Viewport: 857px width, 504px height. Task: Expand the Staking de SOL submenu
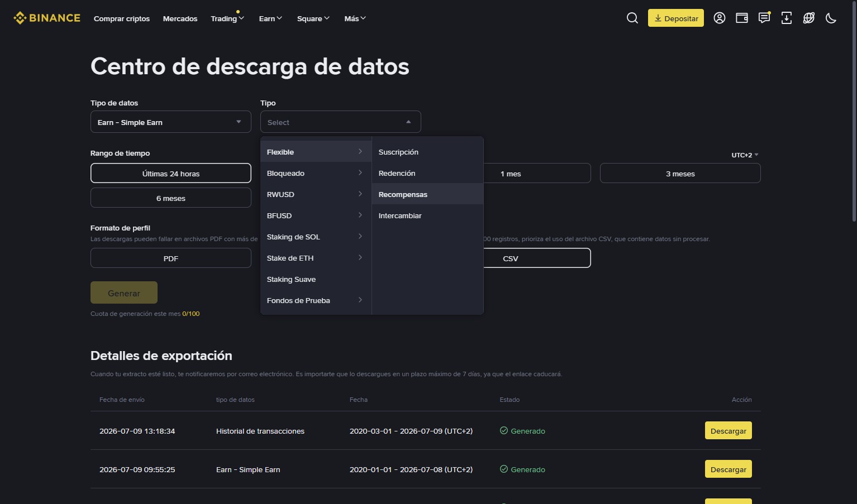[316, 237]
